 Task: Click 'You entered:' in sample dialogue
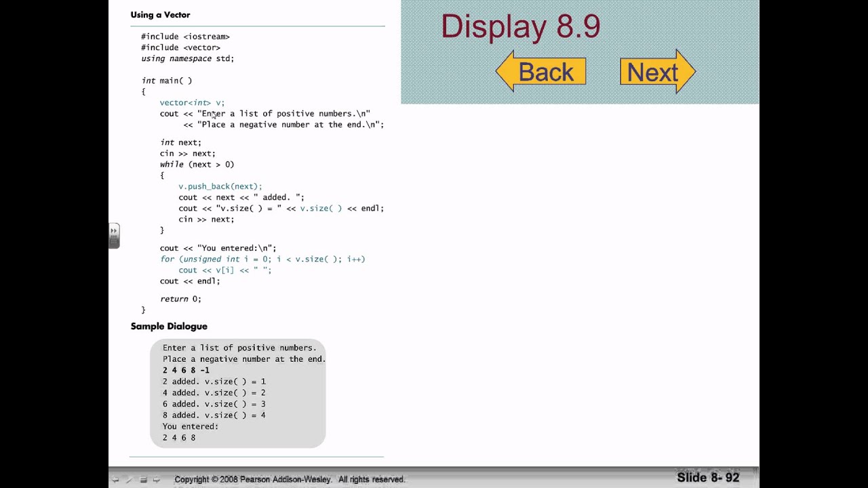coord(191,426)
